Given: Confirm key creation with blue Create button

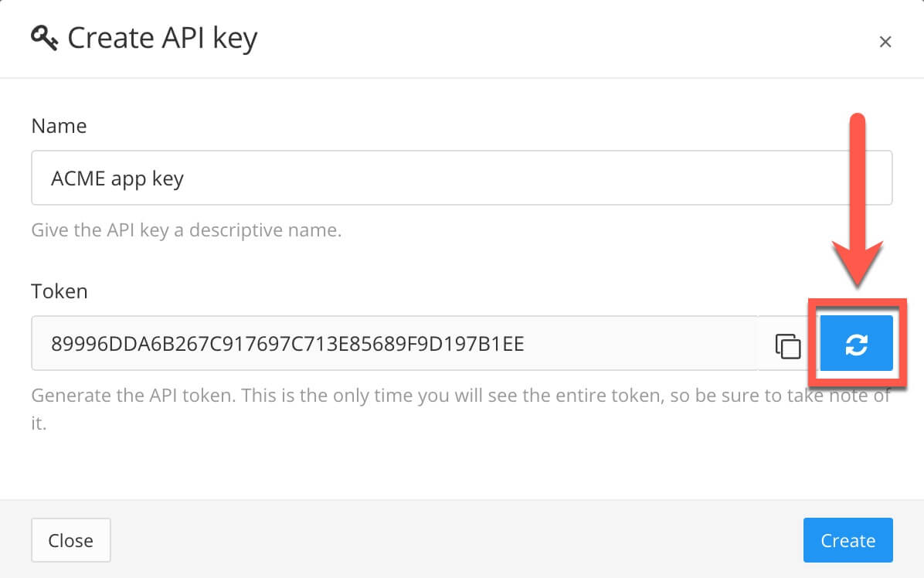Looking at the screenshot, I should click(848, 540).
